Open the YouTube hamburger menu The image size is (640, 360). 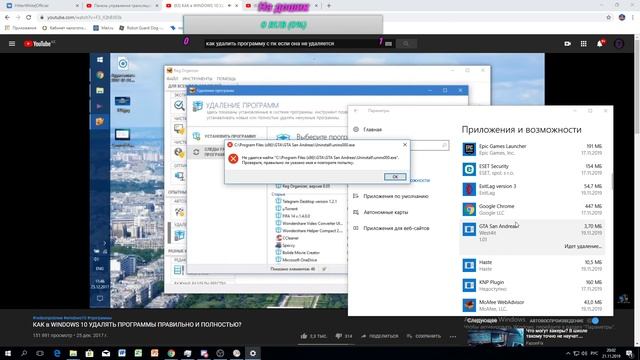click(x=12, y=44)
